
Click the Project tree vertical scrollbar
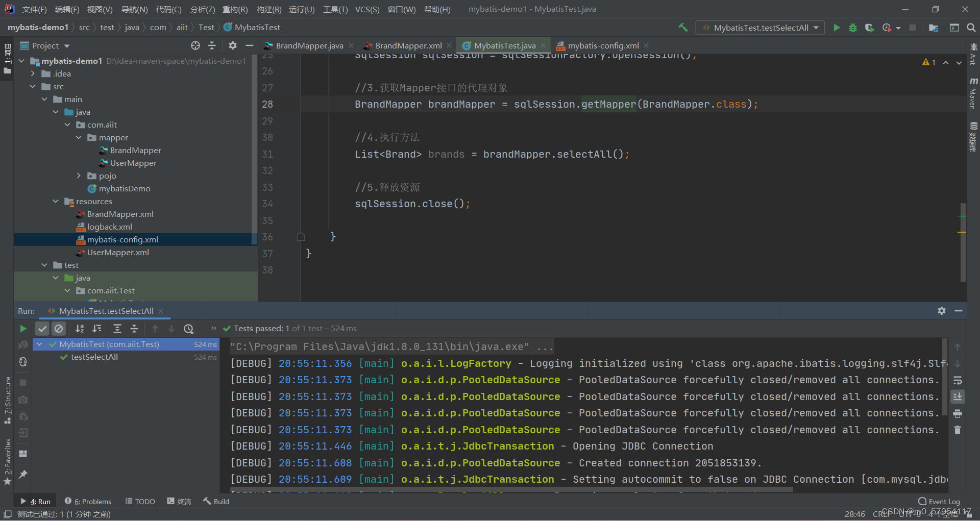254,151
